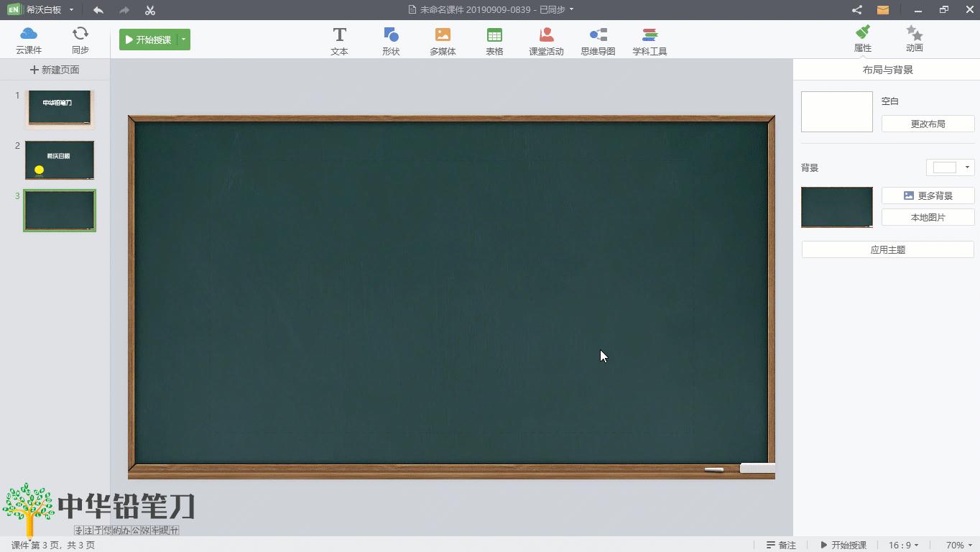The image size is (980, 552).
Task: Click the 应用主题 apply theme button
Action: [887, 249]
